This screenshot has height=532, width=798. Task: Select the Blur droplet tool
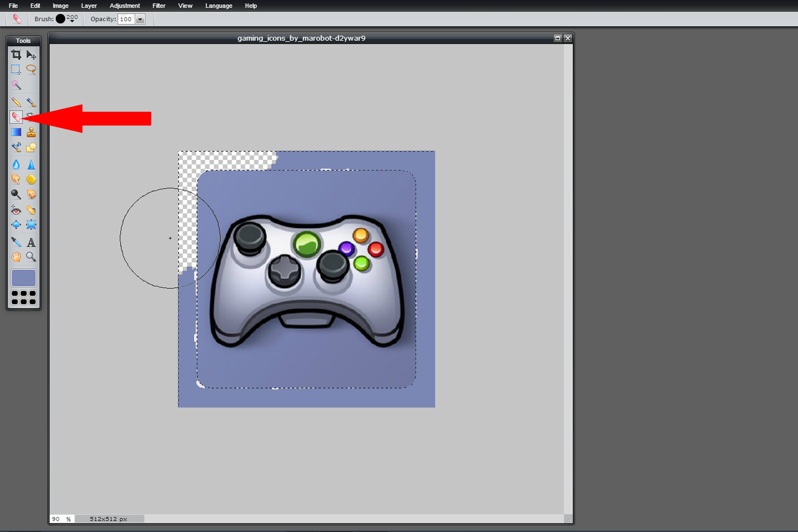16,164
